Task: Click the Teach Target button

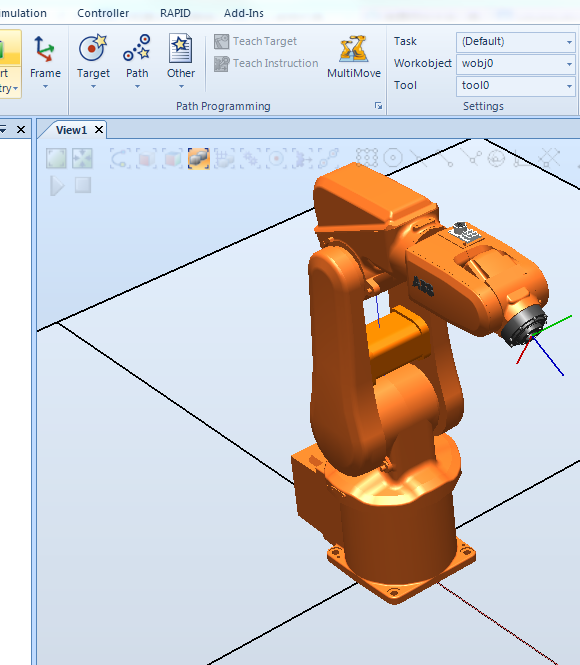Action: (x=256, y=42)
